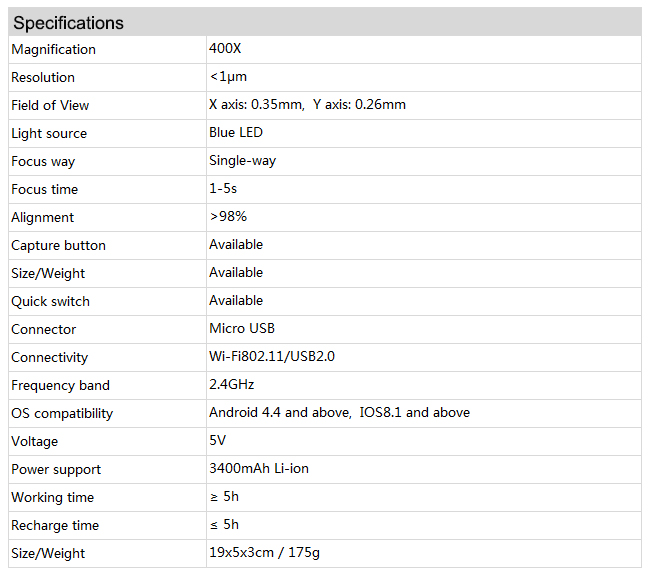Select the 2.4GHz frequency band value
The height and width of the screenshot is (577, 650).
click(x=231, y=384)
